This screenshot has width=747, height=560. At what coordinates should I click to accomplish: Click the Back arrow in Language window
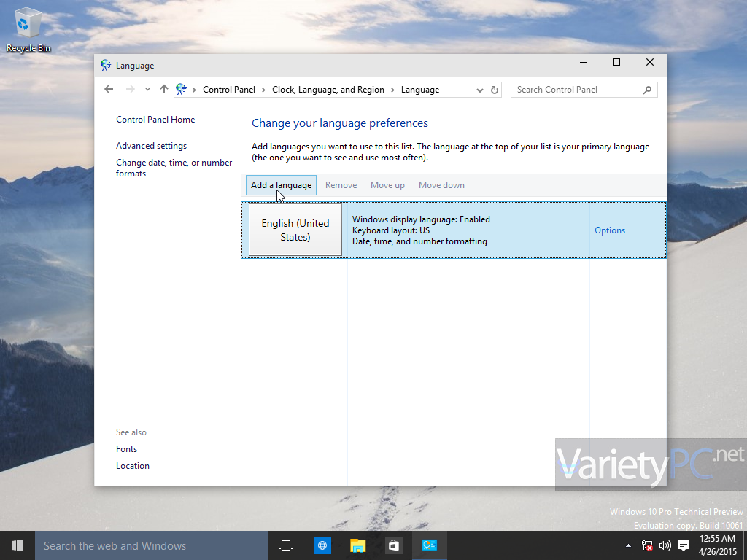109,90
